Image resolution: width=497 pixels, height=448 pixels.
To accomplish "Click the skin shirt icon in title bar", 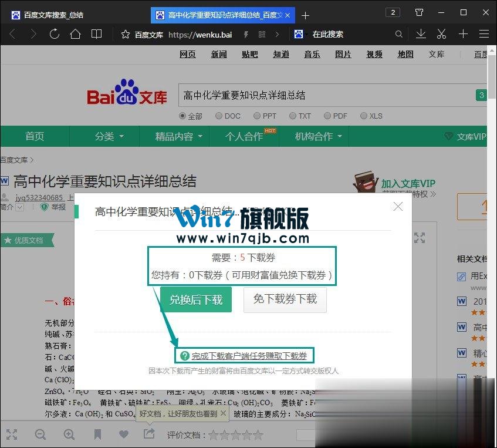I will [419, 13].
